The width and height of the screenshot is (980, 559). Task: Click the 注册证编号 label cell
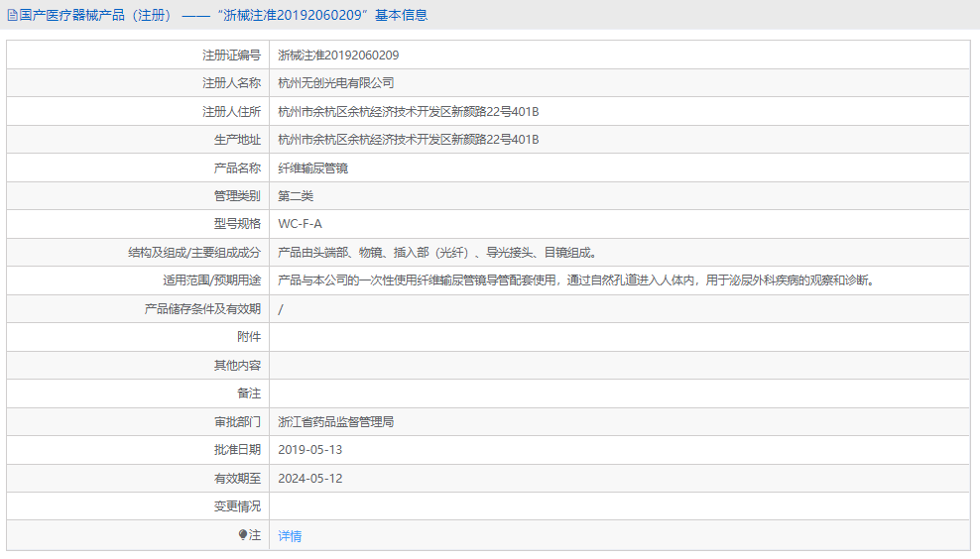coord(138,55)
